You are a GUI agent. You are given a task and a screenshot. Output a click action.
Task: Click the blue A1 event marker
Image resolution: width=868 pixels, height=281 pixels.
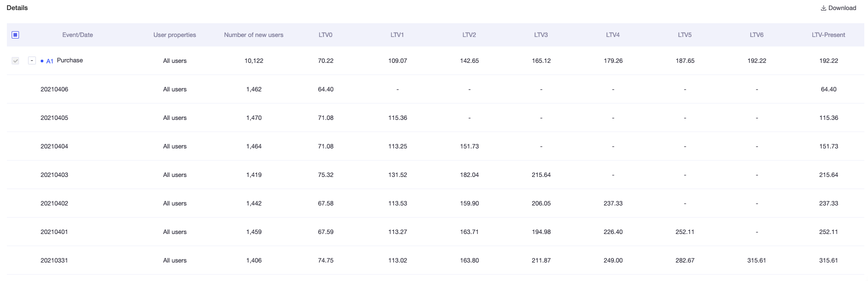tap(47, 61)
